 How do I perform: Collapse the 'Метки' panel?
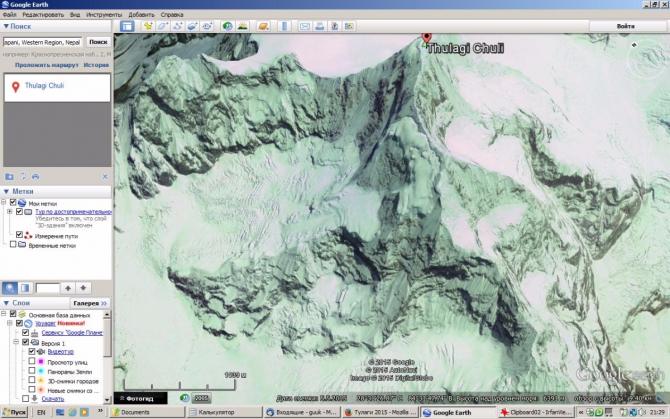click(x=5, y=190)
